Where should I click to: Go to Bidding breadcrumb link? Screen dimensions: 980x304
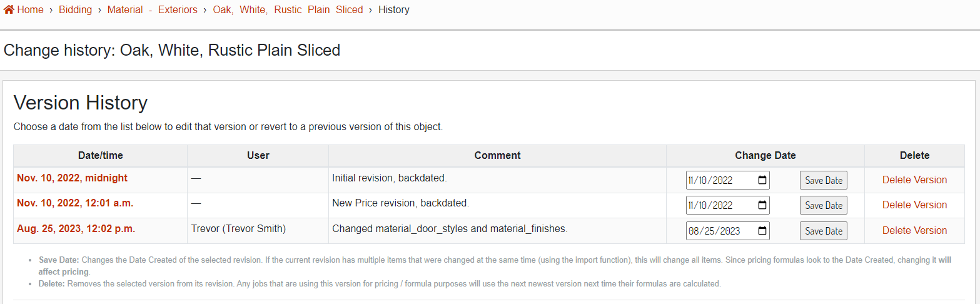(75, 9)
